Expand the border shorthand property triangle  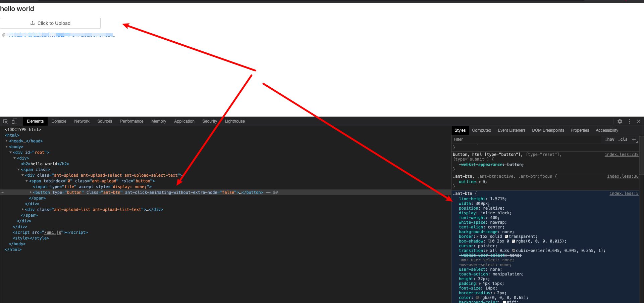tap(478, 236)
